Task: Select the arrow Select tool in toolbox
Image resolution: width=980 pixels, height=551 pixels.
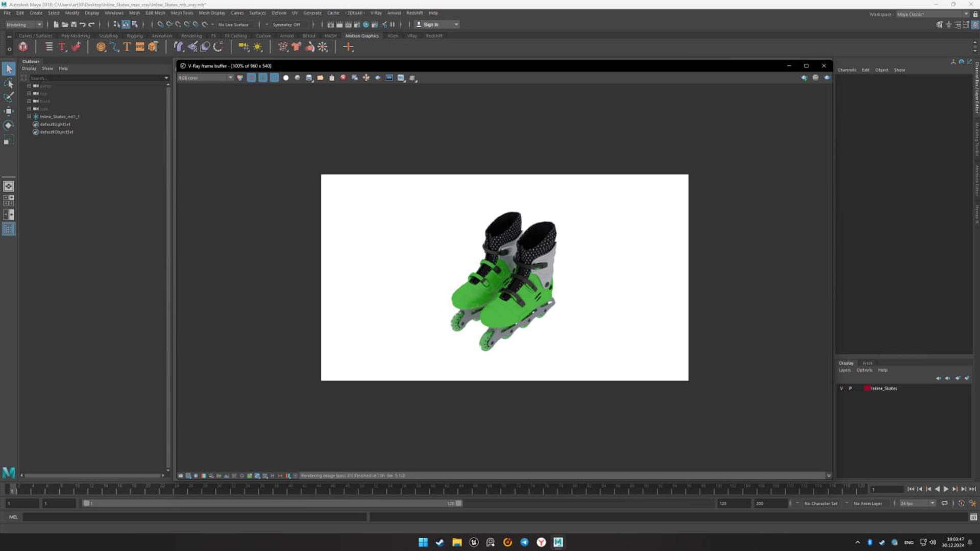Action: pos(9,68)
